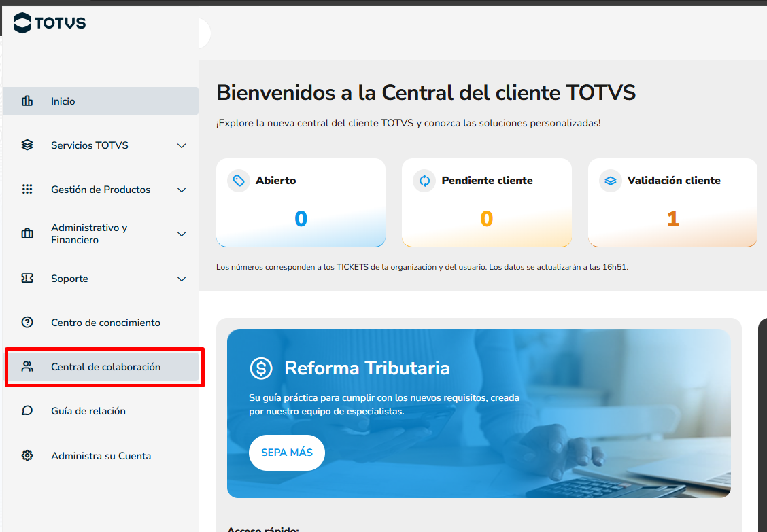Open the Abierto tickets card

pos(301,202)
